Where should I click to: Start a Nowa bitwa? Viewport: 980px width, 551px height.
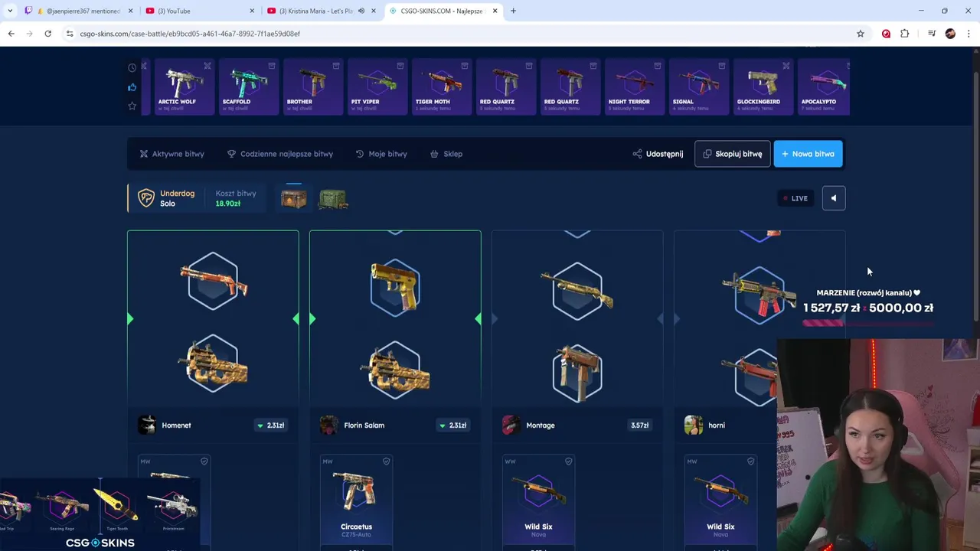808,154
